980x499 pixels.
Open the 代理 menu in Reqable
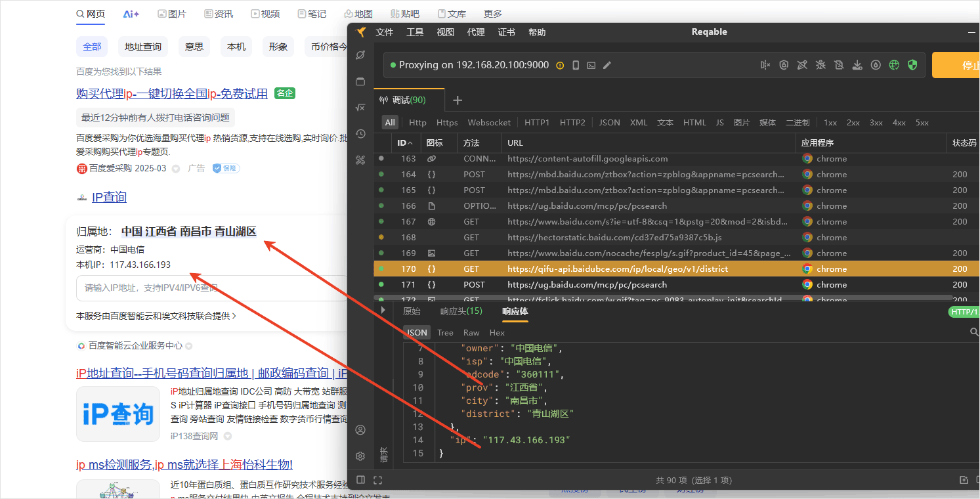click(x=476, y=32)
